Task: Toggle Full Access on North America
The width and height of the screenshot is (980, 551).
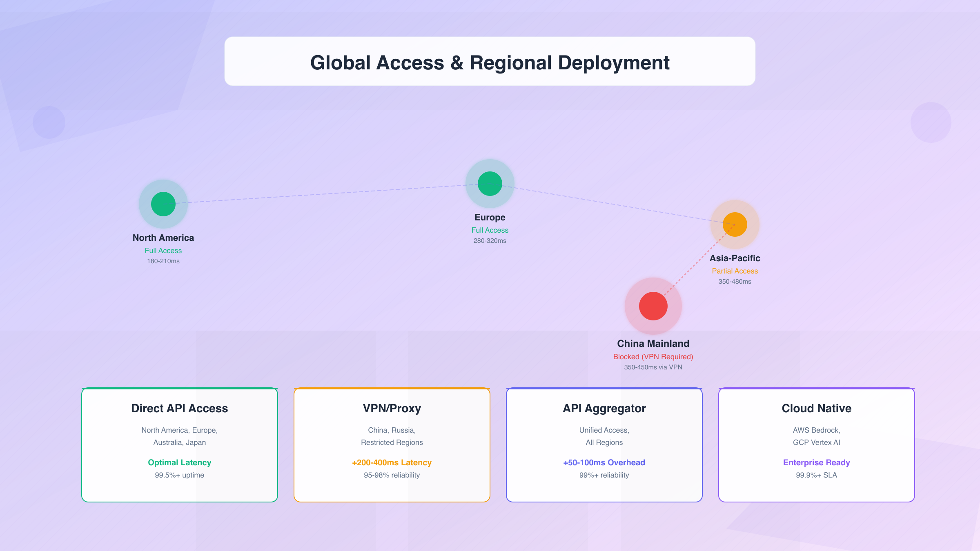Action: [163, 250]
